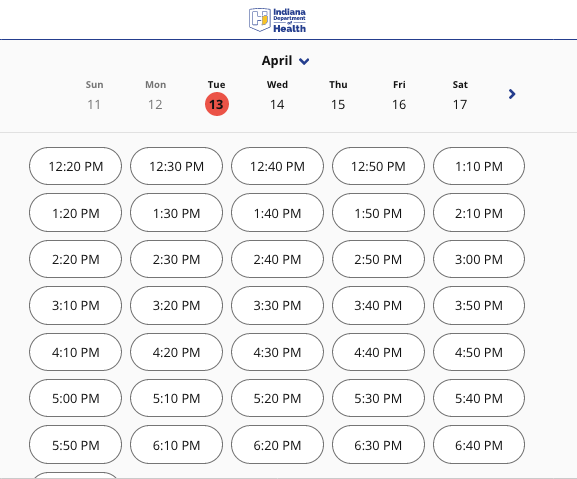Pick the 1:20 PM appointment
Viewport: 577px width, 479px height.
click(x=75, y=213)
